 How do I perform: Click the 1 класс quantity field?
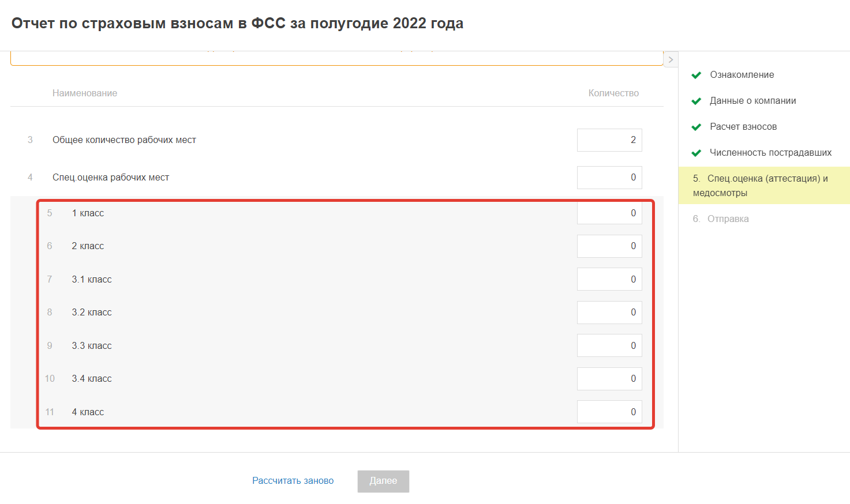609,213
